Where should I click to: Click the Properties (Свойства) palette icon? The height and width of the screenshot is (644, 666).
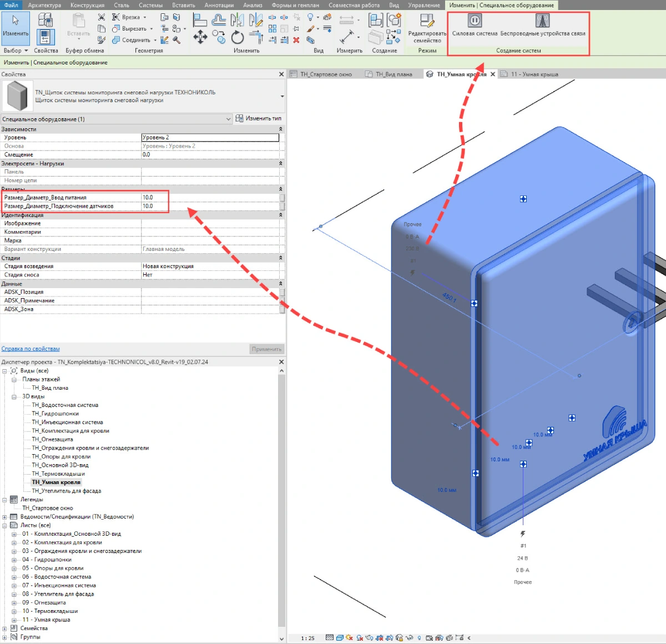pos(46,38)
